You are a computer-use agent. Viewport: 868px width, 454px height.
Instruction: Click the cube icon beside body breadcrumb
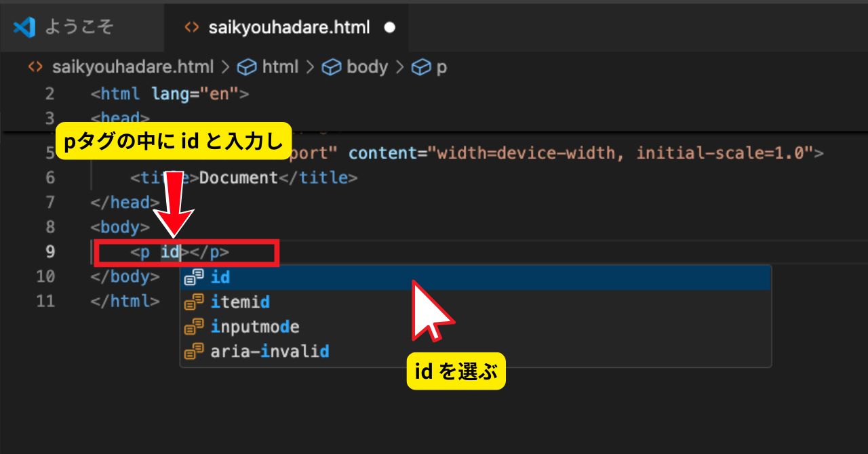(330, 67)
